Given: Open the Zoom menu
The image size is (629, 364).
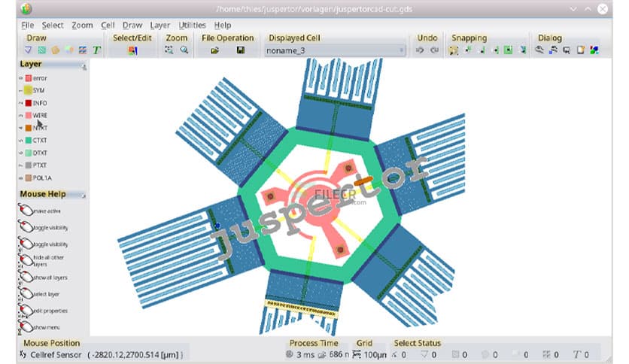Looking at the screenshot, I should [82, 26].
